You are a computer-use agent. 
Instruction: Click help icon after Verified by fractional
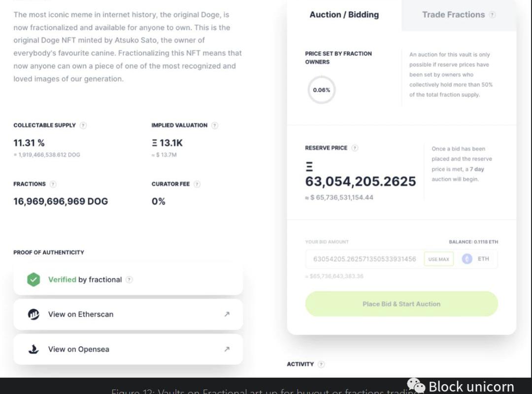129,280
